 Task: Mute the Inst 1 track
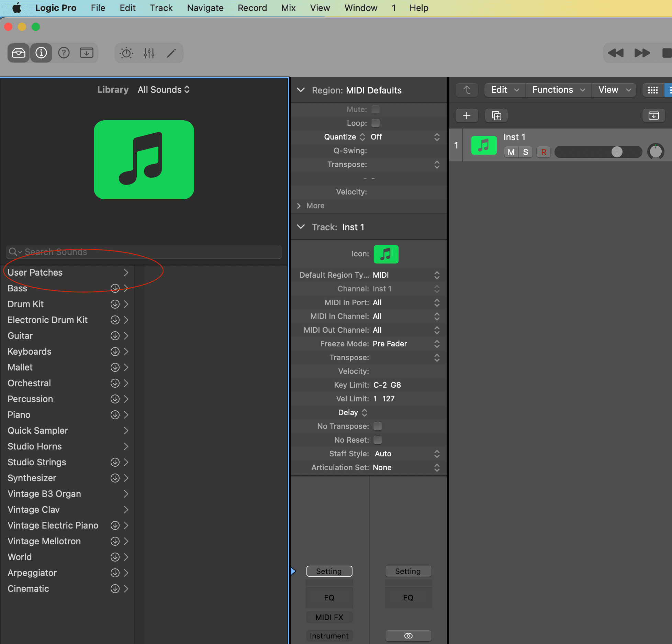[x=511, y=152]
